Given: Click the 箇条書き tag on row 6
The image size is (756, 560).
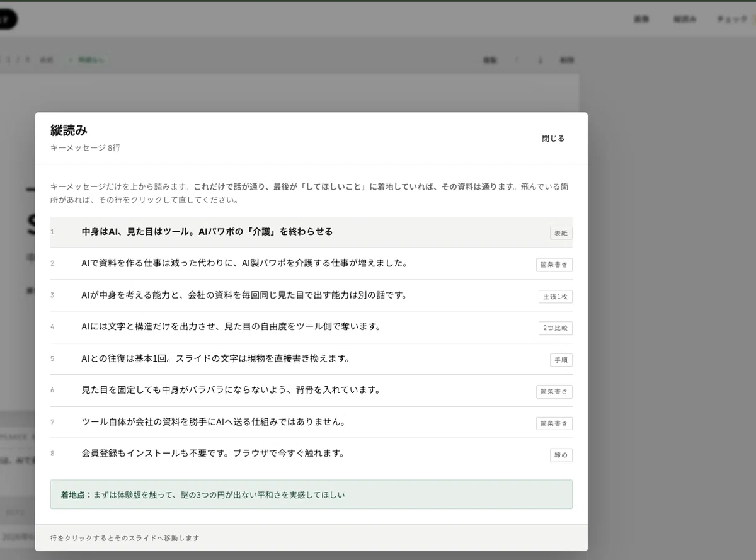Looking at the screenshot, I should (x=554, y=392).
